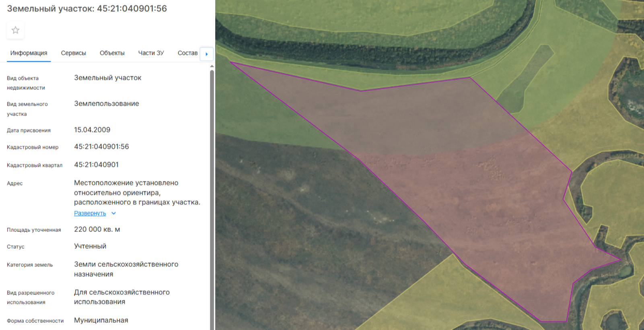
Task: Click the date value 15.04.2009
Action: [92, 130]
